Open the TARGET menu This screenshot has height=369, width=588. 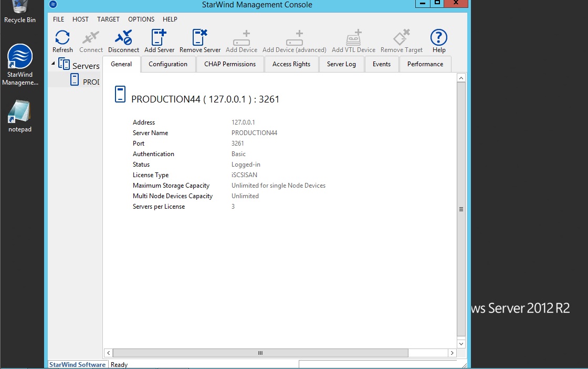pos(108,19)
